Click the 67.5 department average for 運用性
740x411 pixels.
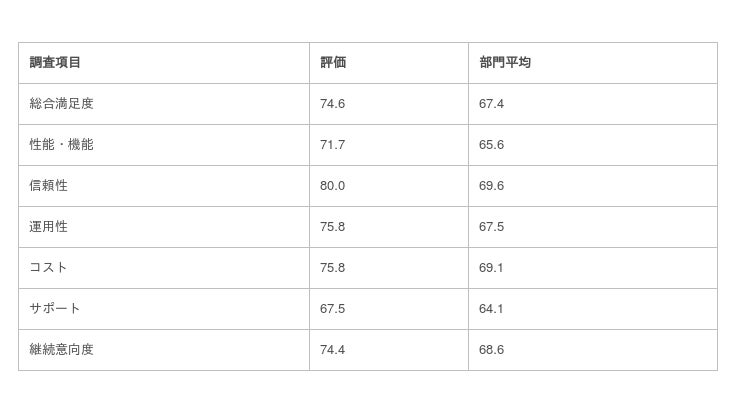click(491, 227)
